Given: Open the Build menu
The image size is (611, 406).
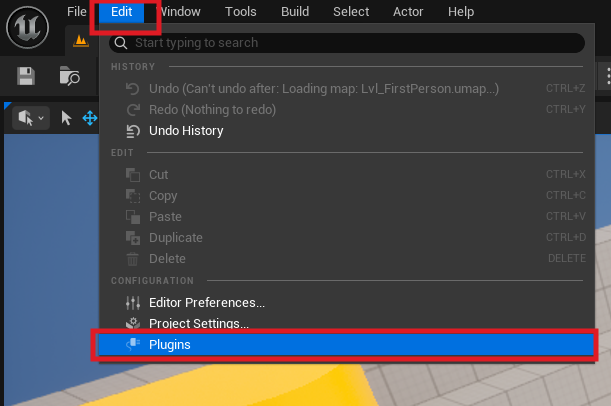Looking at the screenshot, I should point(294,12).
